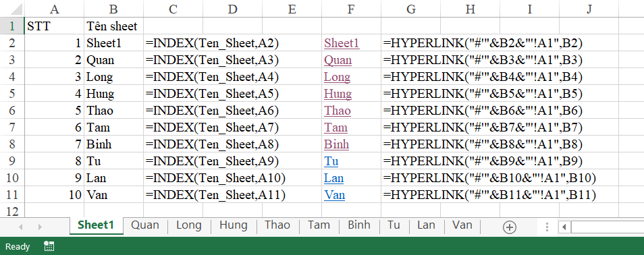Viewport: 644px width, 255px height.
Task: Switch to the Van sheet tab
Action: pyautogui.click(x=462, y=225)
